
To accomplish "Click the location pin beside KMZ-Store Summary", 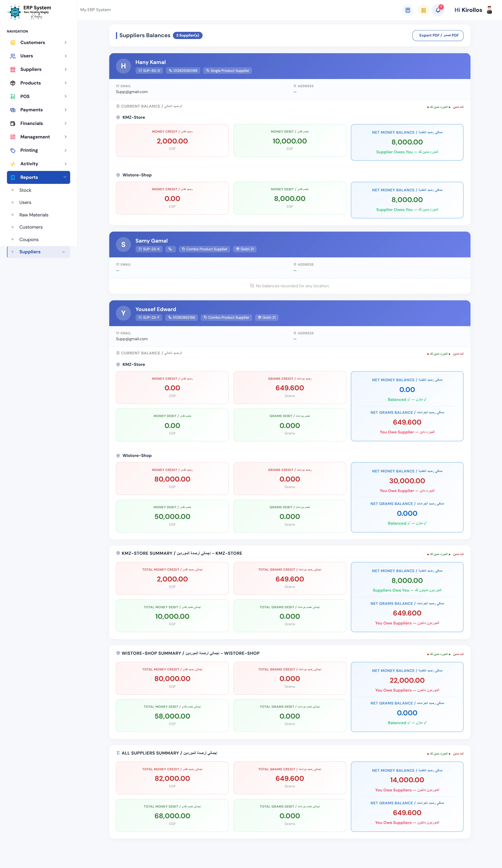I will point(118,553).
